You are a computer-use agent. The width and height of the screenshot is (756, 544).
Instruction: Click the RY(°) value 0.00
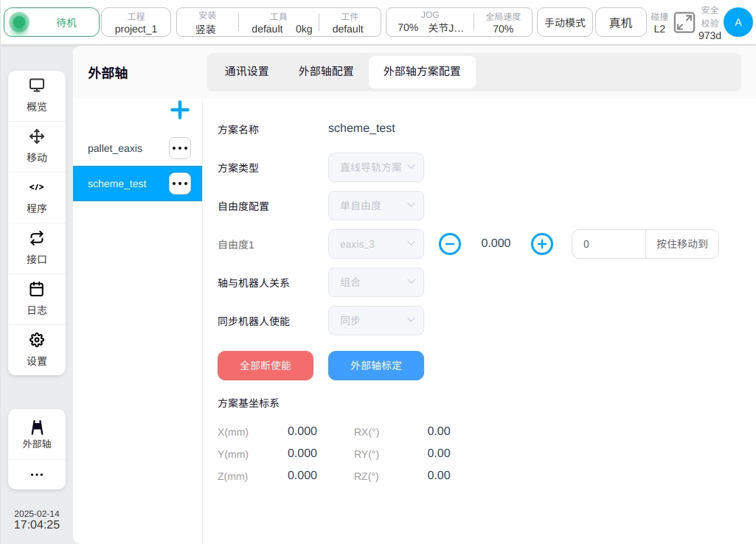coord(439,453)
